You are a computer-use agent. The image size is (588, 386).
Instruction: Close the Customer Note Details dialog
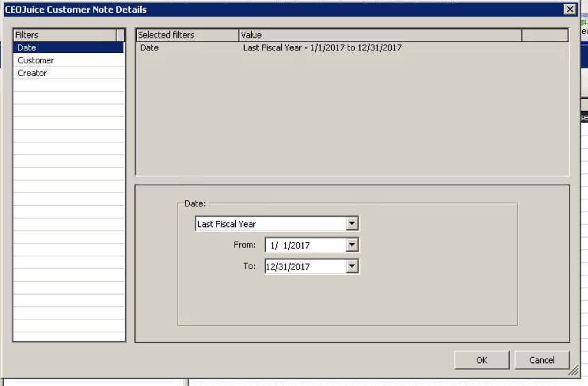570,10
